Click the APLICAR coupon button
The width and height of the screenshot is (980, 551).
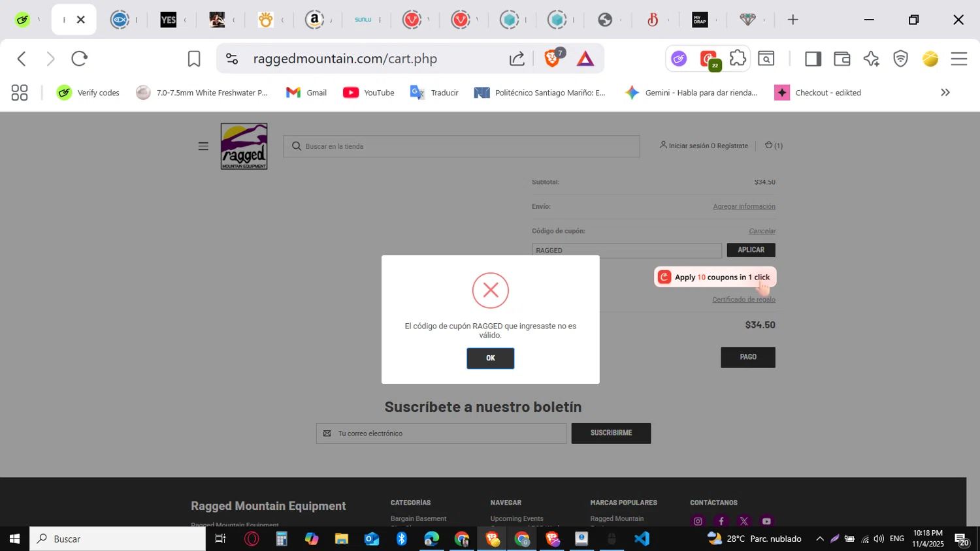[x=751, y=250]
